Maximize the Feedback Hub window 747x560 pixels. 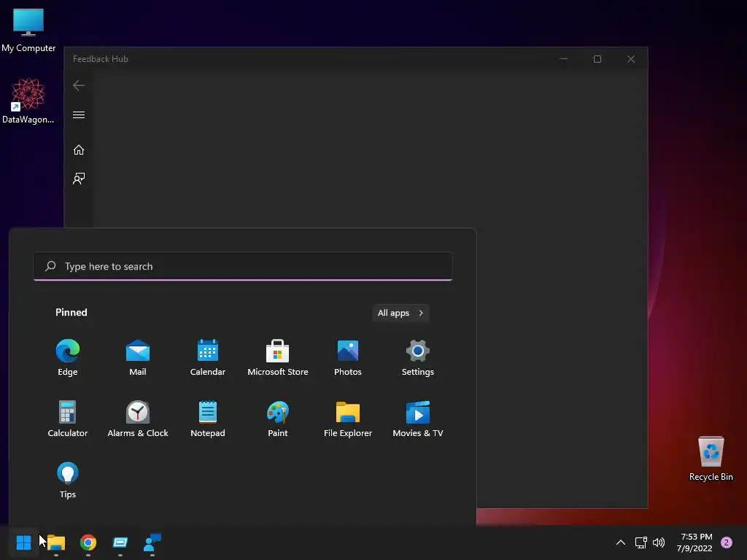coord(597,59)
